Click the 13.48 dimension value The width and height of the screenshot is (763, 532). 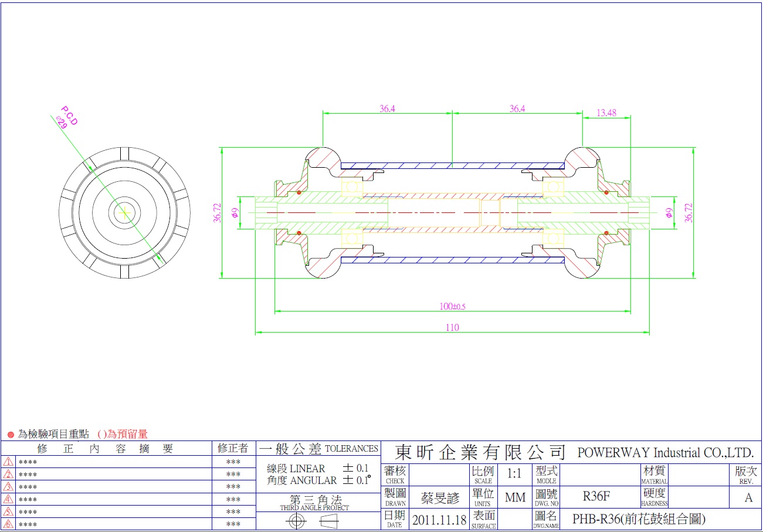[606, 113]
